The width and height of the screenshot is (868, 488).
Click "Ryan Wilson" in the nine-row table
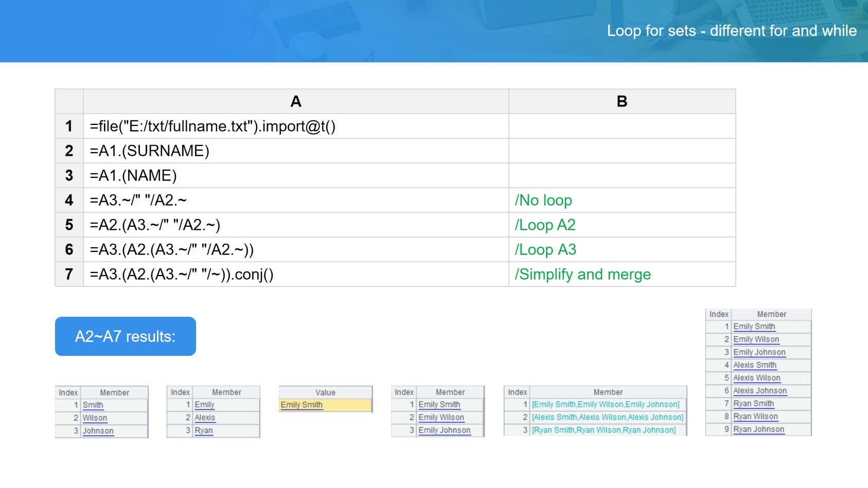755,417
